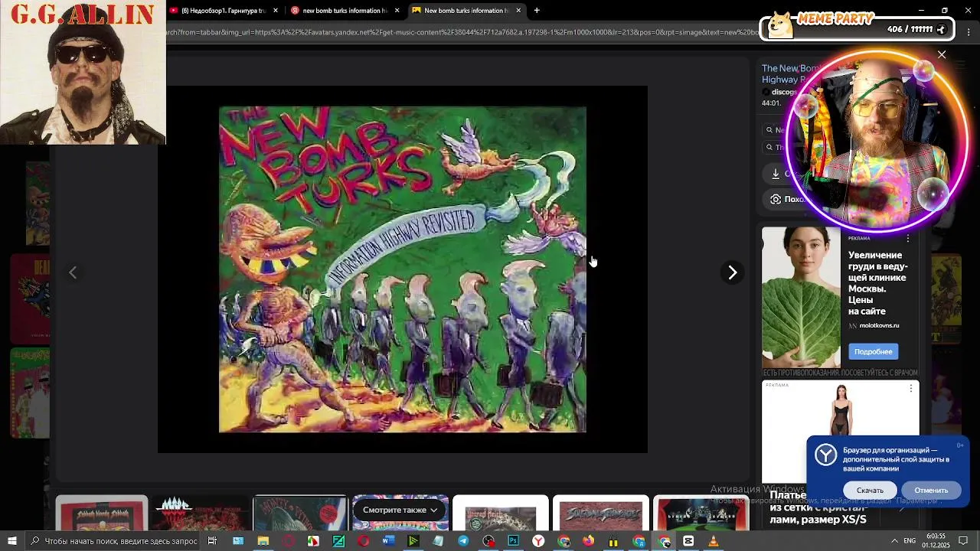Screen dimensions: 980x551
Task: Open Yandex Browser from the taskbar
Action: click(538, 541)
